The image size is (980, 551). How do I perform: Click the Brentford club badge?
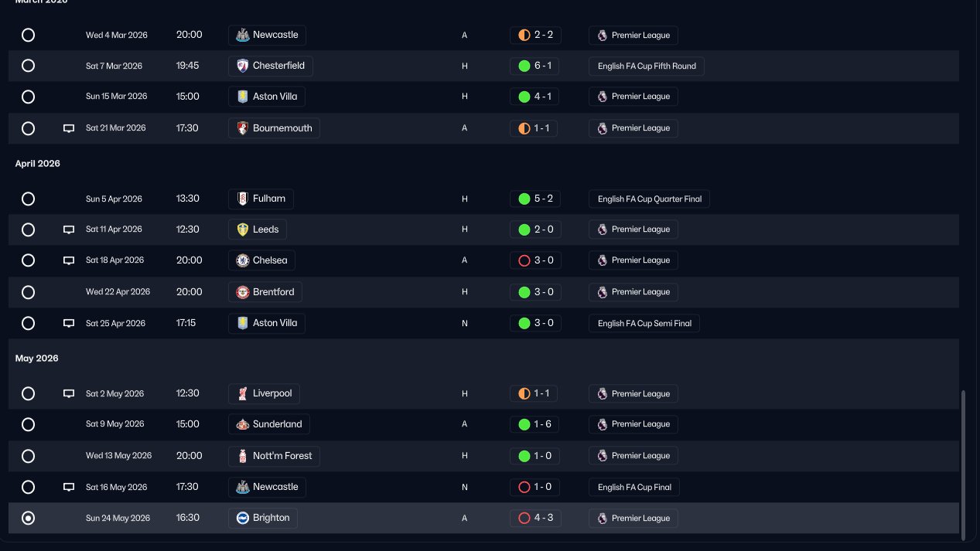point(243,292)
